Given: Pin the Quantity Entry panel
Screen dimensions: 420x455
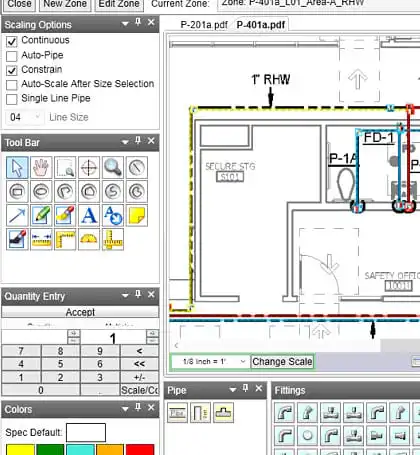Looking at the screenshot, I should coord(138,294).
